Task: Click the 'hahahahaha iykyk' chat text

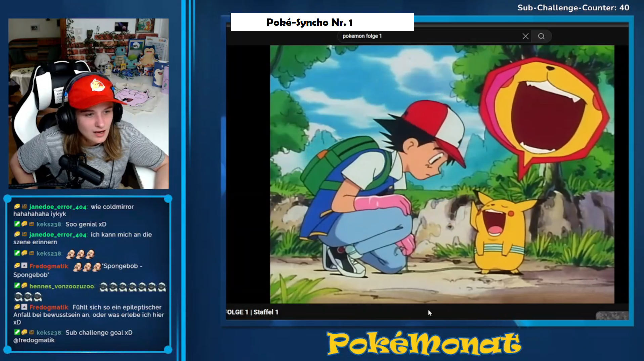Action: [x=40, y=214]
